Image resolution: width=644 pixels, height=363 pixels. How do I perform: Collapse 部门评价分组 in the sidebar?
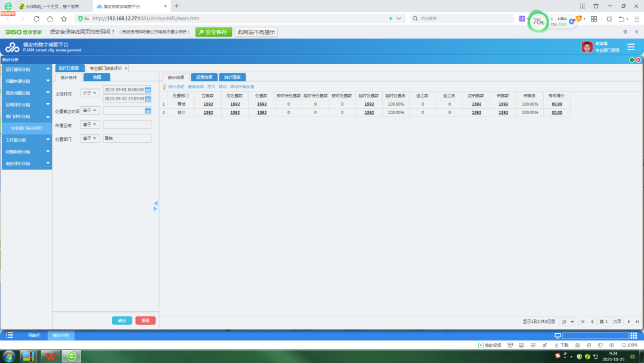tap(26, 116)
